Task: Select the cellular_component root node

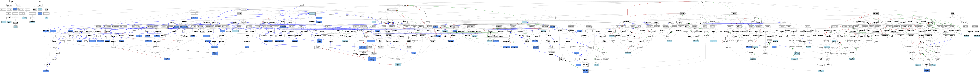Action: [x=40, y=1]
